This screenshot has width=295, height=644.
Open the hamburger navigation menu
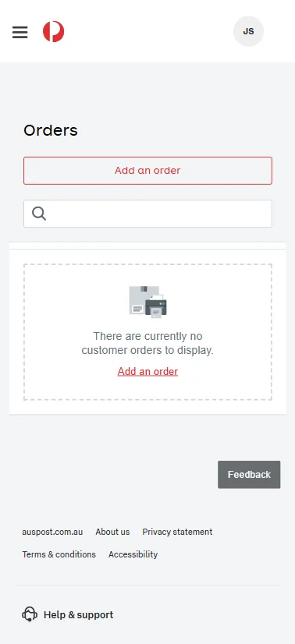click(20, 32)
